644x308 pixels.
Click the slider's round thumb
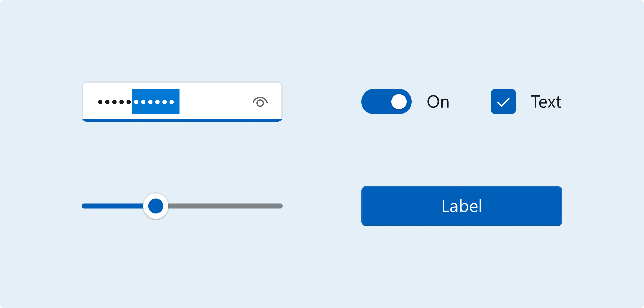pyautogui.click(x=156, y=206)
